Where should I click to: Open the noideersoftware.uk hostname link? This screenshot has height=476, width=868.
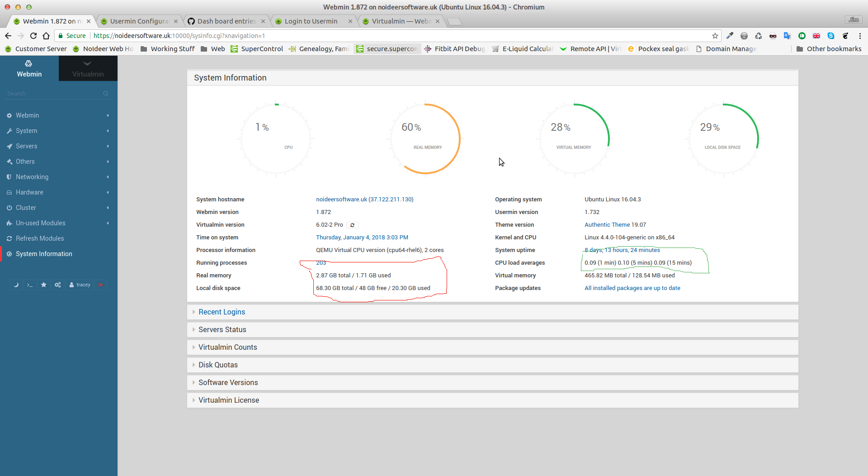coord(364,200)
